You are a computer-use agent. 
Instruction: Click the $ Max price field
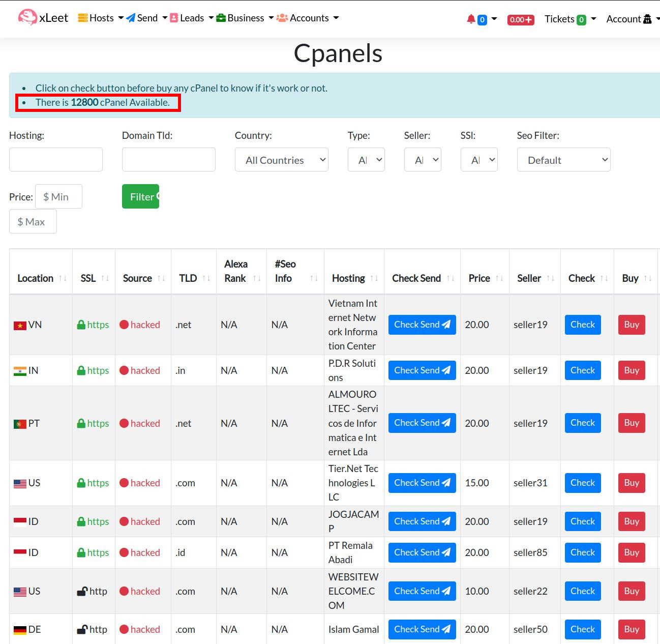point(33,221)
